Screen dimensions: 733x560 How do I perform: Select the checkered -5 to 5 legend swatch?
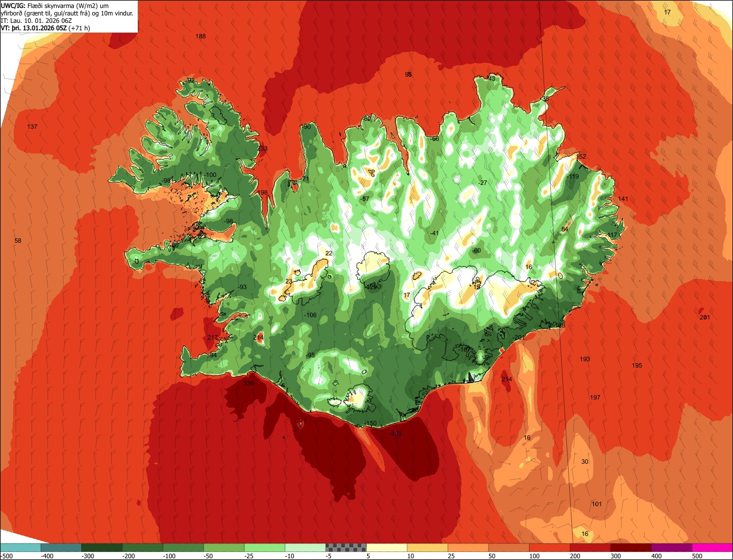coord(346,547)
